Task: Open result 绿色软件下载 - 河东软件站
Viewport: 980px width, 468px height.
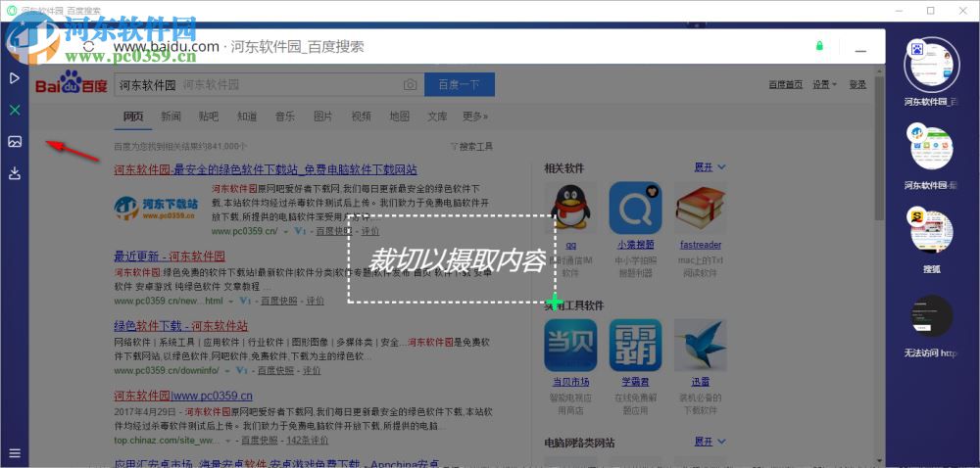Action: [180, 326]
